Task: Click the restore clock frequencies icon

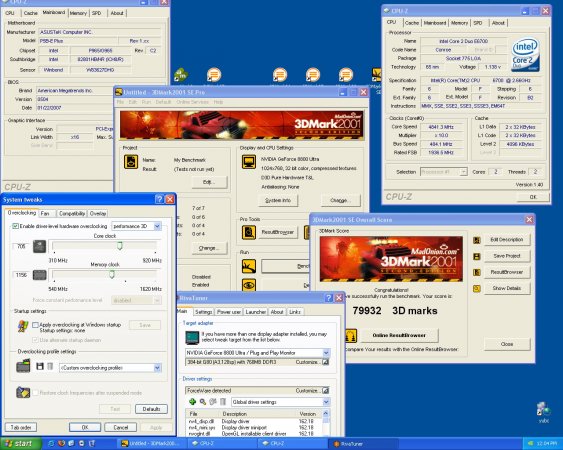Action: tap(23, 392)
